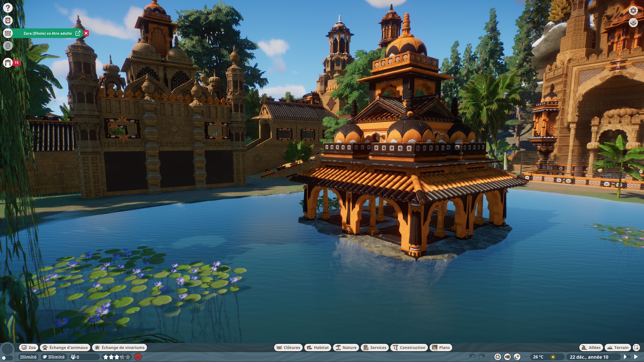
Task: Open the settings gear icon
Action: [x=633, y=11]
